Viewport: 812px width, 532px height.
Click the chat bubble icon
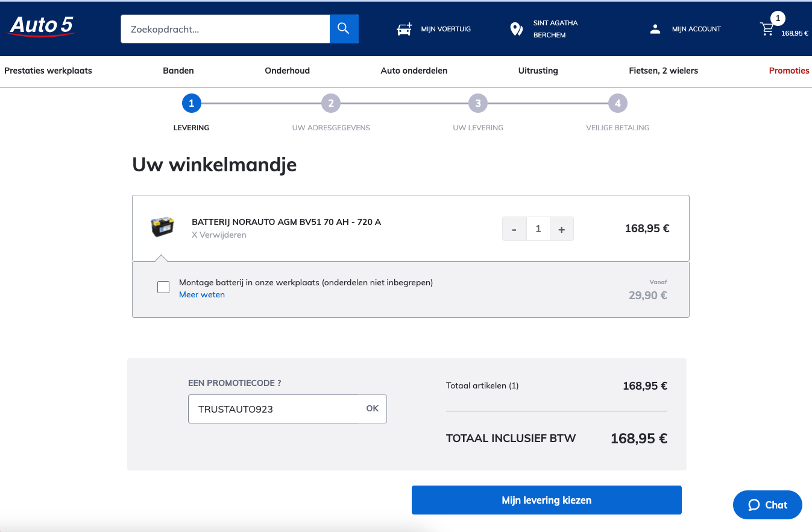754,505
